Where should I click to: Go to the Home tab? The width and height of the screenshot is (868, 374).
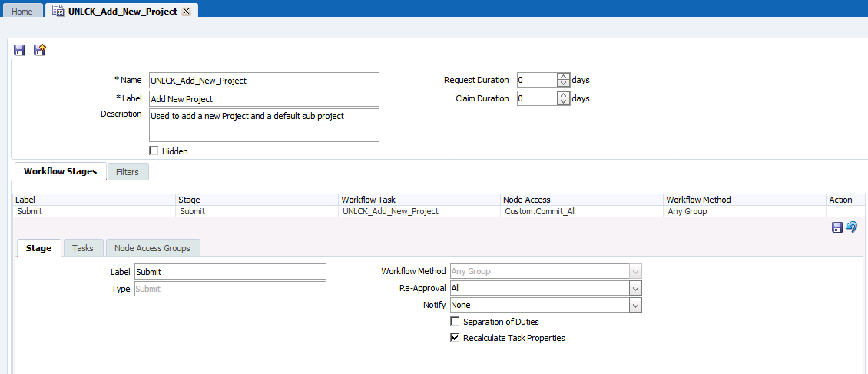pos(22,12)
